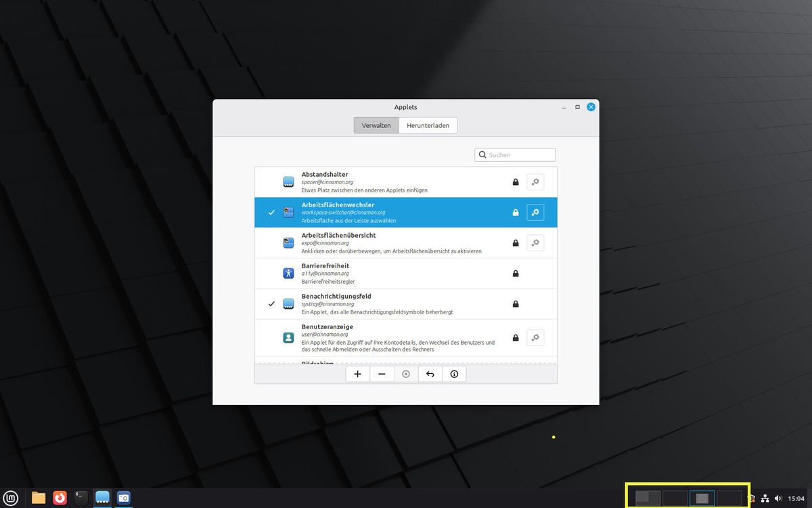Switch to the fourth workspace in panel
This screenshot has width=812, height=508.
tap(729, 498)
